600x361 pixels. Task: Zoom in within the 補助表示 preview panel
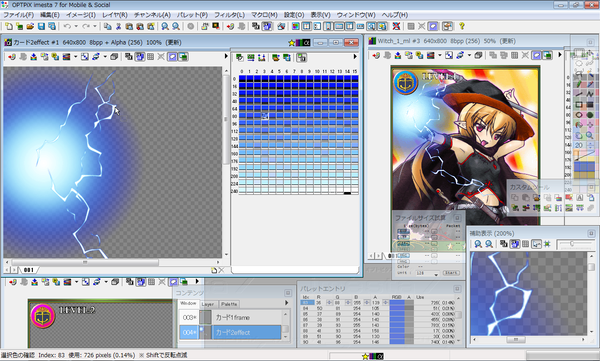point(478,244)
